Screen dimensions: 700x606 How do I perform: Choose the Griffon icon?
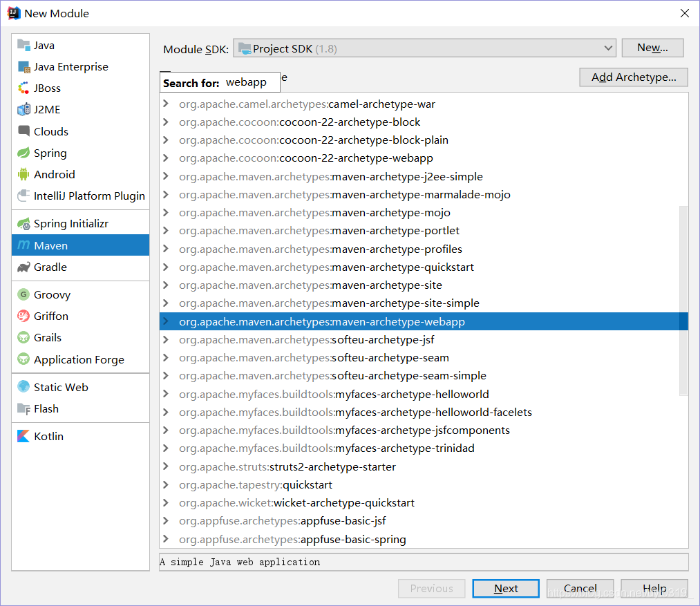pos(23,316)
